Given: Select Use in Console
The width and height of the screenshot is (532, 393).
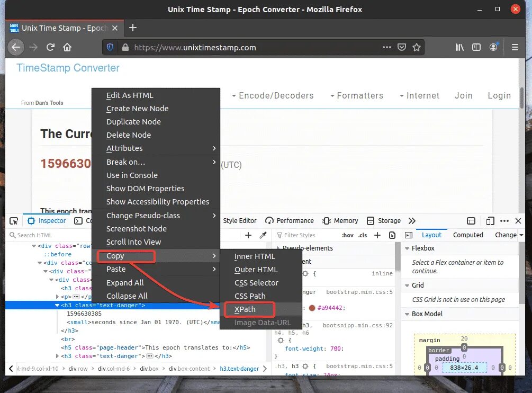Looking at the screenshot, I should tap(156, 175).
